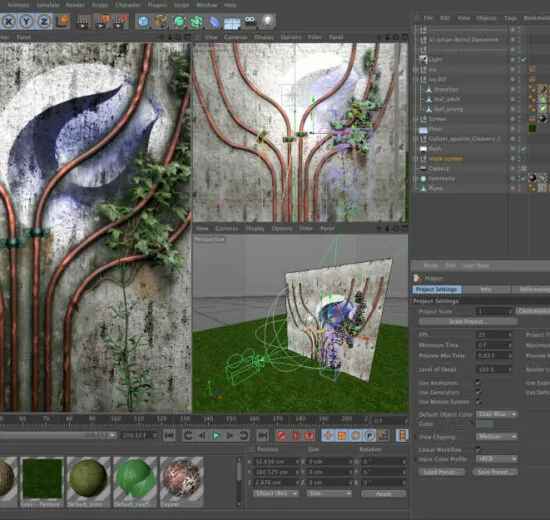Open the Simulate menu
Viewport: 550px width, 520px height.
(48, 5)
